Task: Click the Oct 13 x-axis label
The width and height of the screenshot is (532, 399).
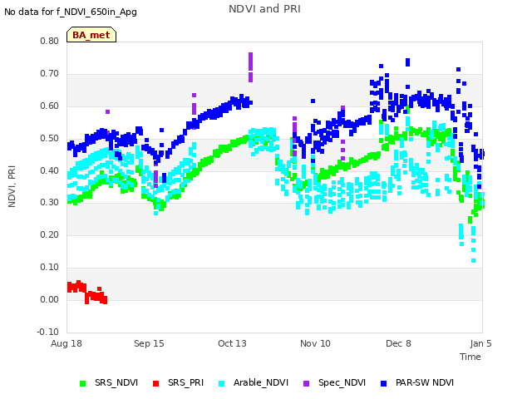Action: coord(232,343)
